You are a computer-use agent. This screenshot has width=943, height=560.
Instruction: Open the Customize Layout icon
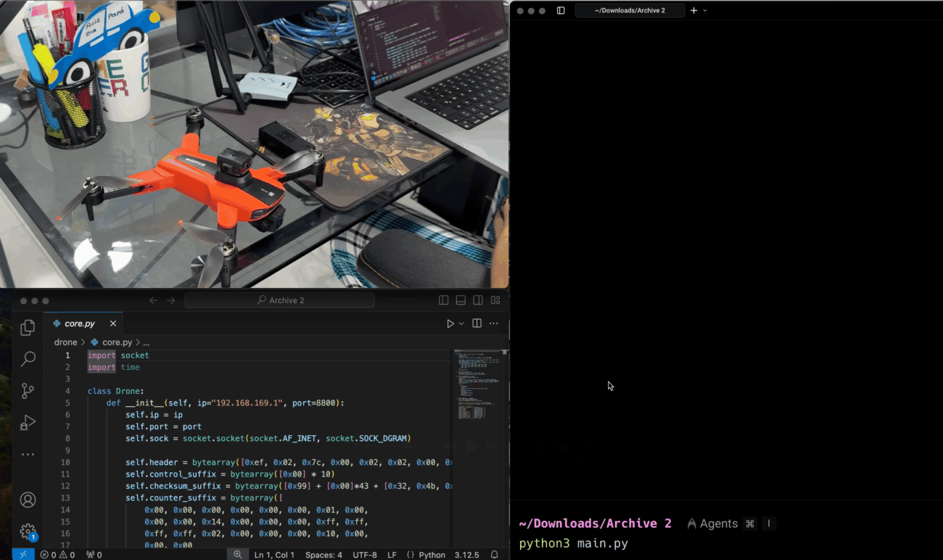pos(495,300)
